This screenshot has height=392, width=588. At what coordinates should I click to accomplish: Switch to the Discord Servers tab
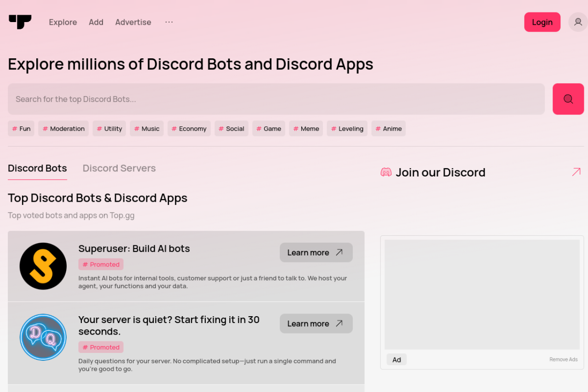(x=119, y=168)
